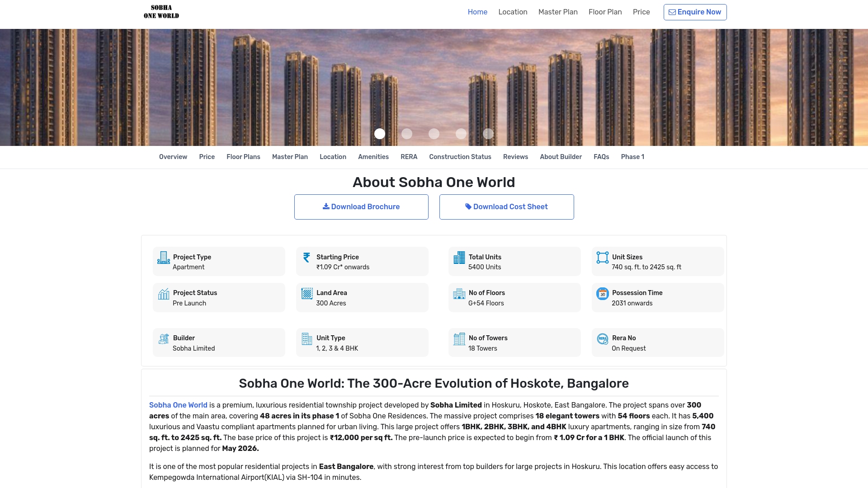
Task: Open Master Plan in top navigation bar
Action: [558, 12]
